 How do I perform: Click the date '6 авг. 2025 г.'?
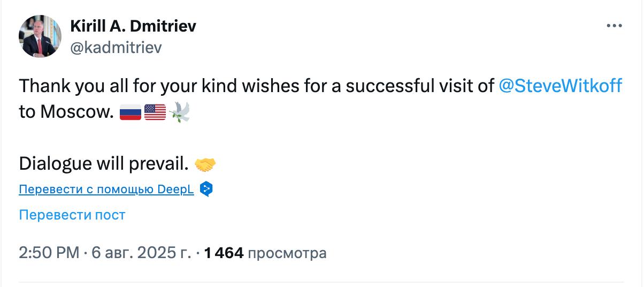(x=141, y=252)
